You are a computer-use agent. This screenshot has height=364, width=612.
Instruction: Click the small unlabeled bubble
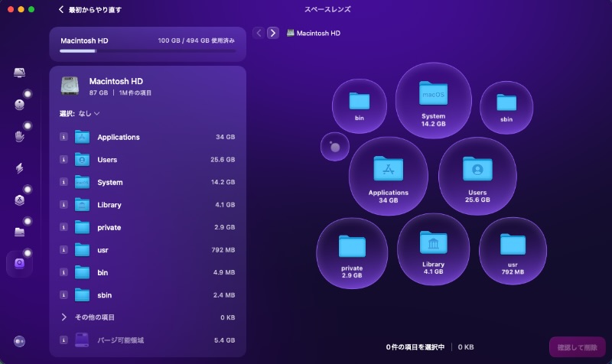335,147
